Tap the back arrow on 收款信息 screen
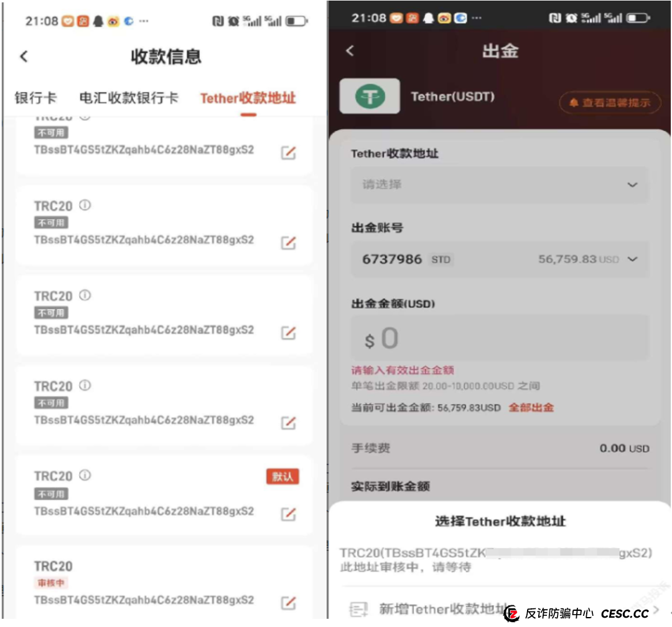Screen dimensions: 672x627 pos(23,57)
